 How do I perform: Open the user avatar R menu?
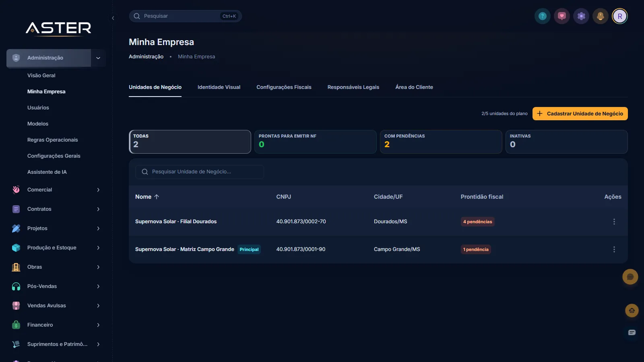coord(619,16)
